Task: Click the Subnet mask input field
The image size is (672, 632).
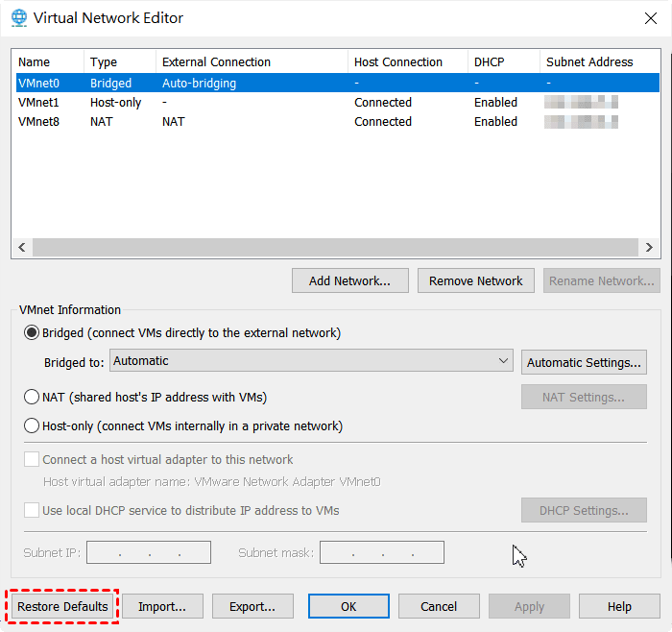Action: 382,552
